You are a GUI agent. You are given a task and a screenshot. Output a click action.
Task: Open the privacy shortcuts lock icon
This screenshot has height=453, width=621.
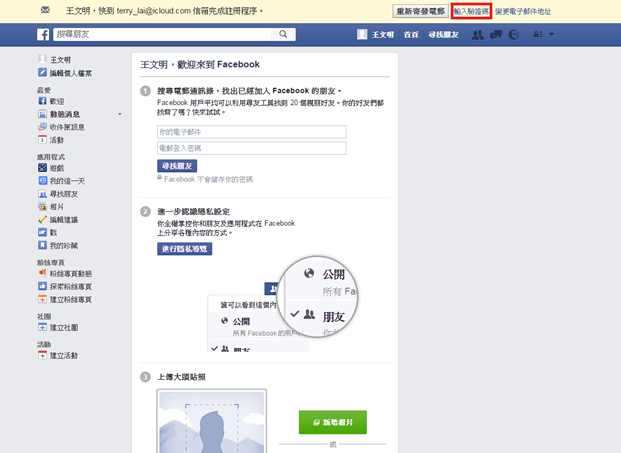click(538, 34)
